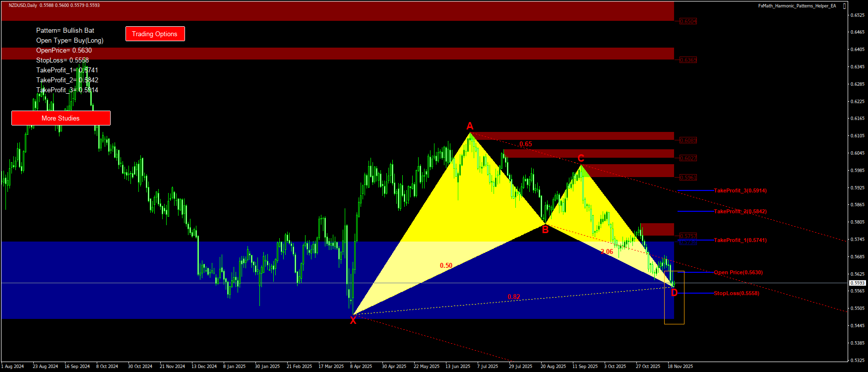Click the red D pattern point marker
The width and height of the screenshot is (868, 372).
pyautogui.click(x=674, y=293)
